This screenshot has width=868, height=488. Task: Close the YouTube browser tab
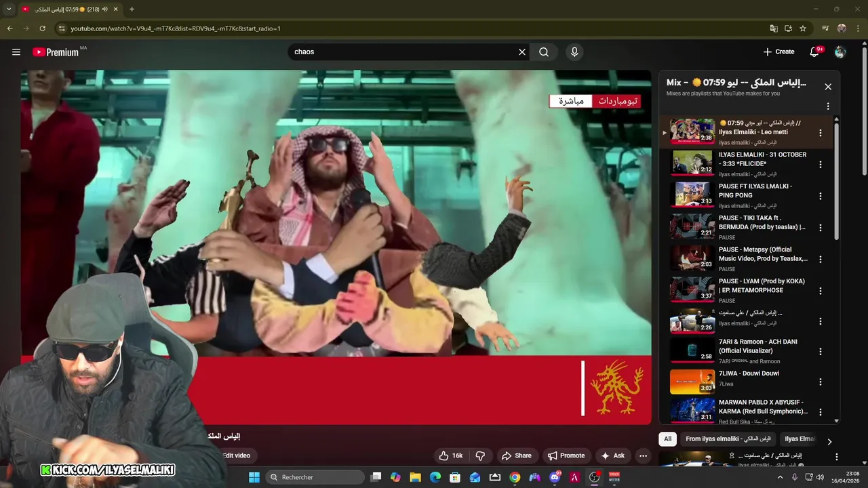click(x=115, y=9)
